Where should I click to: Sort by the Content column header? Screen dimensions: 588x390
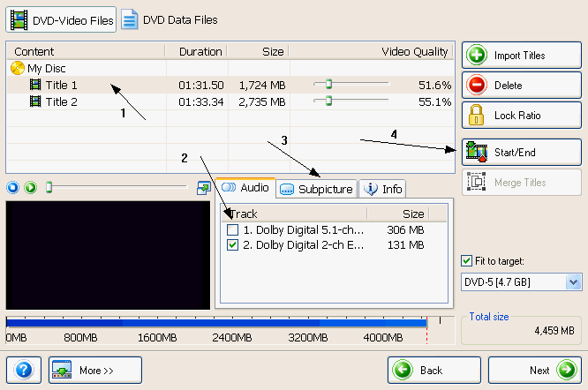tap(86, 51)
